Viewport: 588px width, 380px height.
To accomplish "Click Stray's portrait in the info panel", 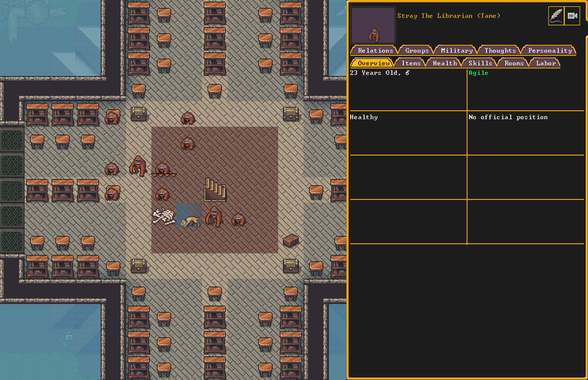I will click(x=372, y=25).
